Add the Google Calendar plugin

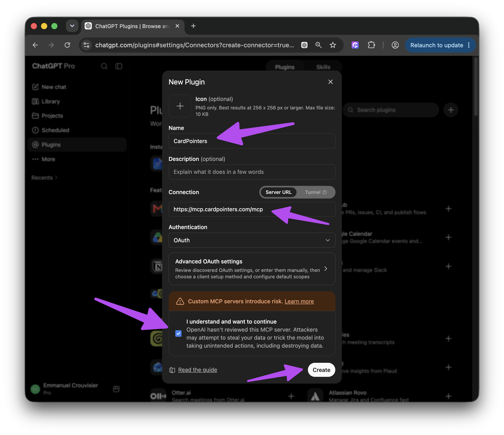(x=448, y=237)
